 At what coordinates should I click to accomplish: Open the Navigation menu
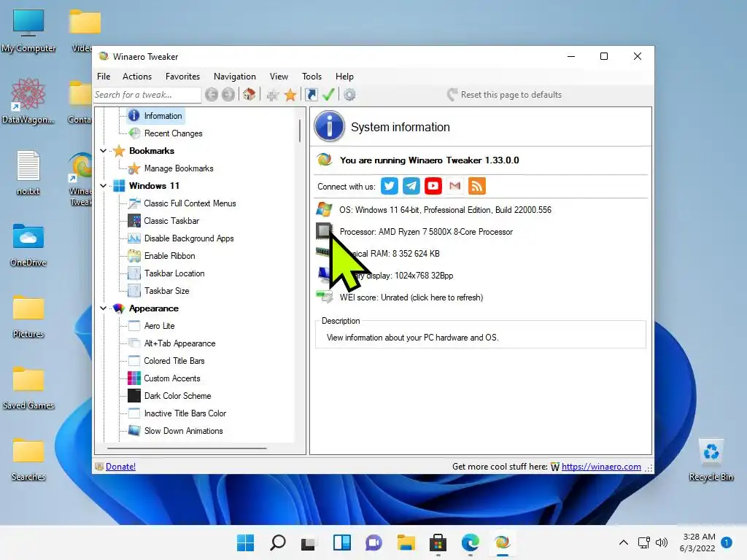click(x=234, y=76)
